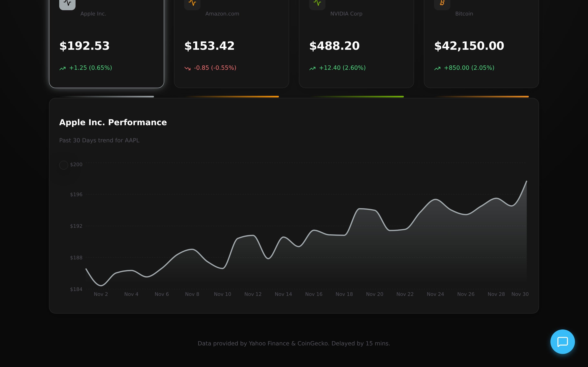The image size is (588, 367).
Task: Click the orange Amazon.com pulse icon
Action: tap(192, 3)
